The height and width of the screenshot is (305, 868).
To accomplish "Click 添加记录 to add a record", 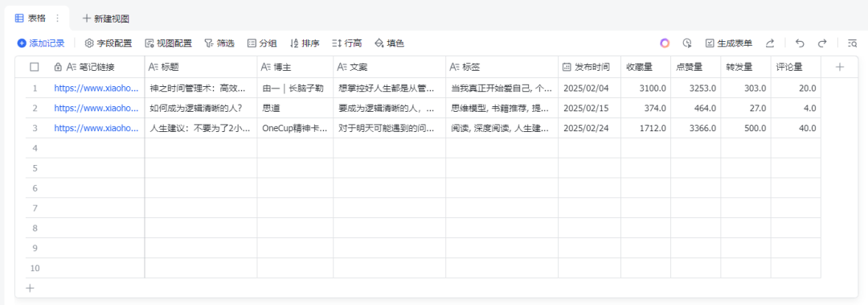I will click(x=41, y=43).
